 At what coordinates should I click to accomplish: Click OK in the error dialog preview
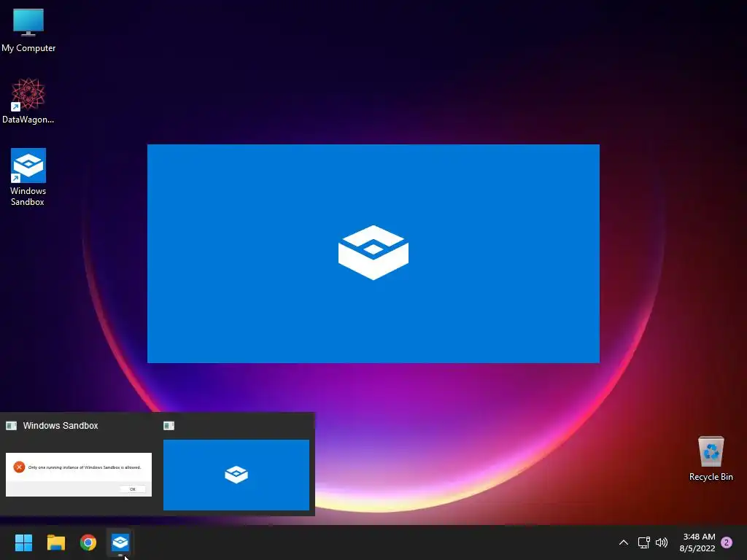pos(133,489)
